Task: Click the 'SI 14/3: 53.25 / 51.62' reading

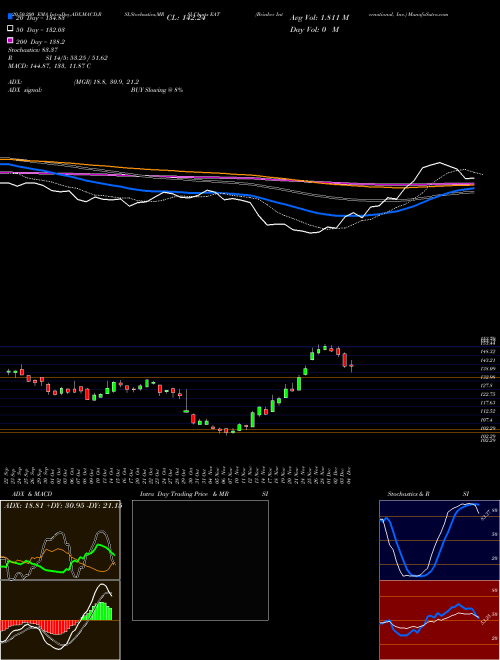Action: click(77, 58)
